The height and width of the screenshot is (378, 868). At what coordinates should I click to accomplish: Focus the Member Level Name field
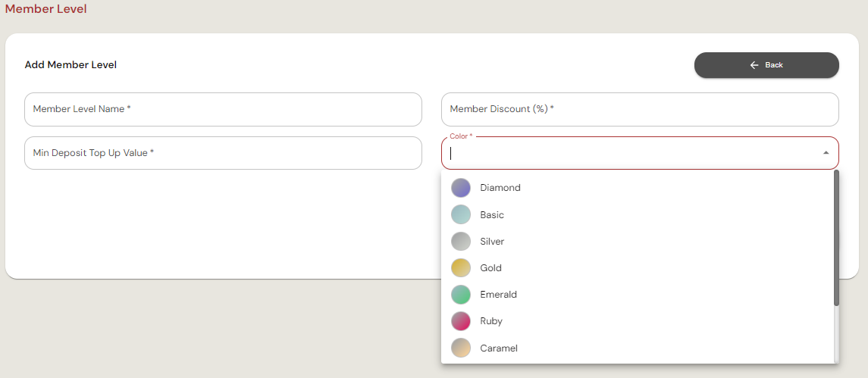(223, 109)
